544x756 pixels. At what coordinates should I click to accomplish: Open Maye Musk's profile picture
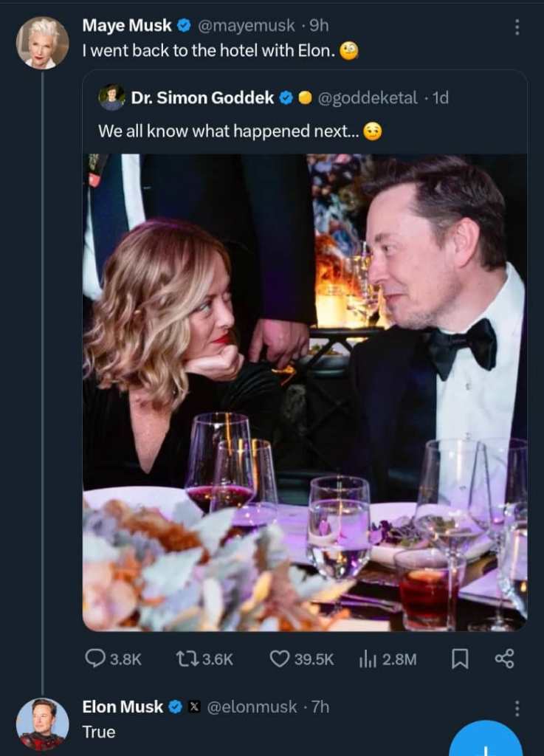tap(42, 42)
